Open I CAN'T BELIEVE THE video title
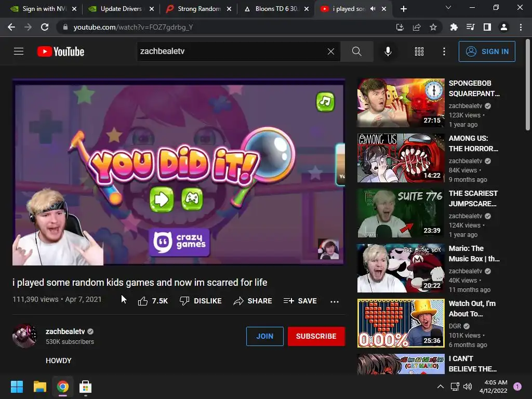The height and width of the screenshot is (399, 532). 474,364
